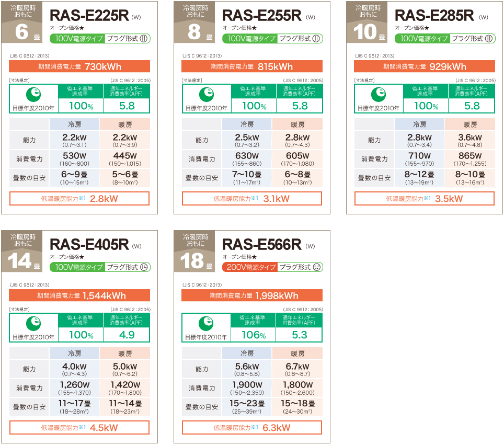The width and height of the screenshot is (504, 445).
Task: Select the RAS-E255R model name
Action: [261, 16]
